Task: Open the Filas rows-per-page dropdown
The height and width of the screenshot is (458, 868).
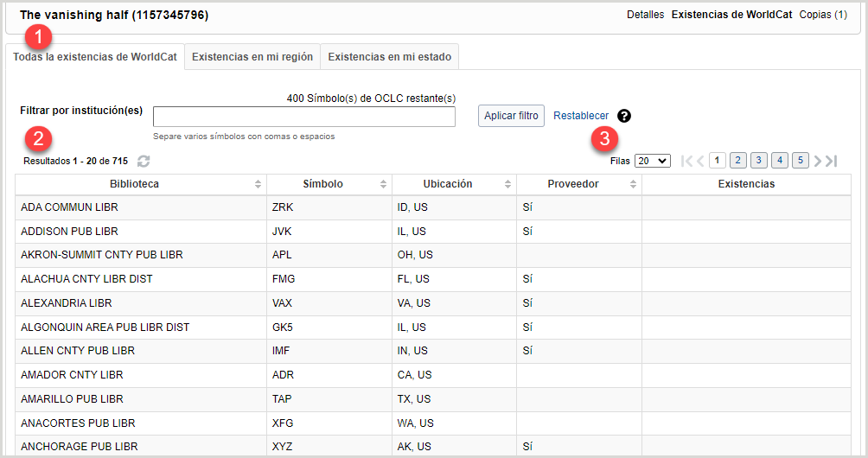Action: (652, 161)
